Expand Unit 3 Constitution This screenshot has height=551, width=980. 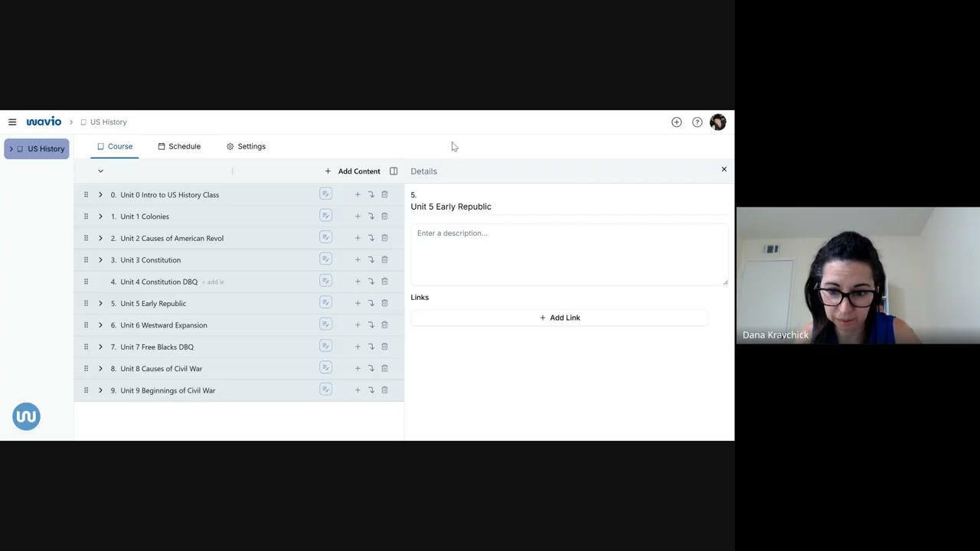tap(100, 259)
